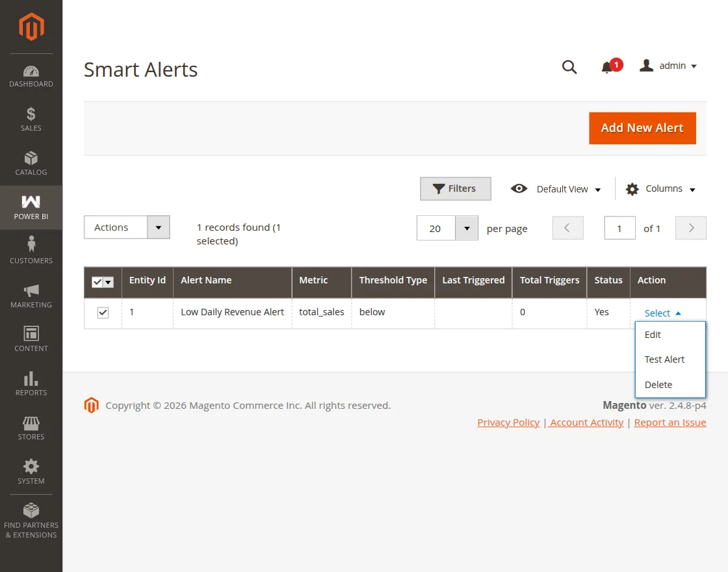Open the Account Activity link

coord(586,422)
